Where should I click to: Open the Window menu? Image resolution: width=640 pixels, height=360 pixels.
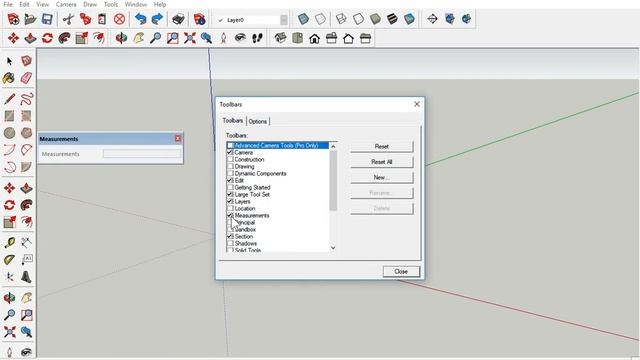click(136, 4)
